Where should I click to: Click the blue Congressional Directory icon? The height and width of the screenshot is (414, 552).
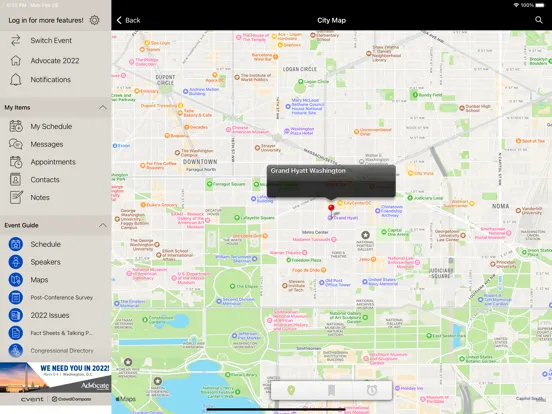tap(15, 351)
